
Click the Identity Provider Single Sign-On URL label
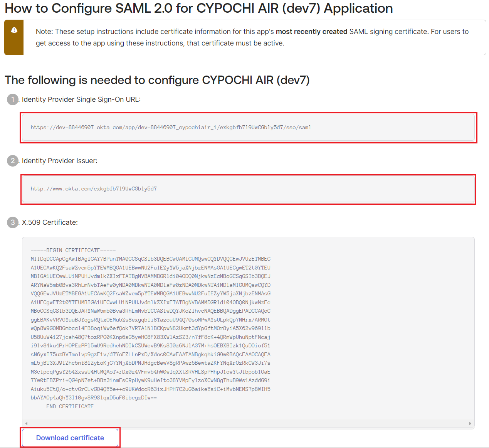[81, 99]
